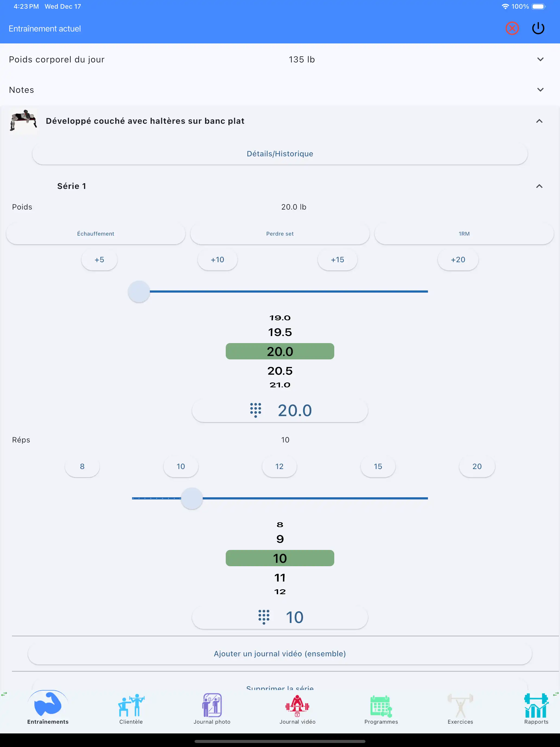This screenshot has width=560, height=747.
Task: Open Détails/Historique for the exercise
Action: tap(280, 154)
